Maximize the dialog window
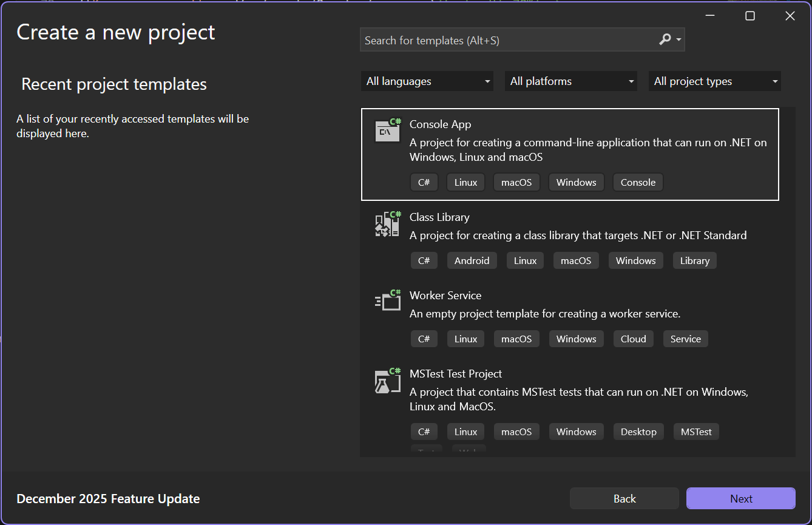Viewport: 812px width, 525px height. (x=750, y=16)
